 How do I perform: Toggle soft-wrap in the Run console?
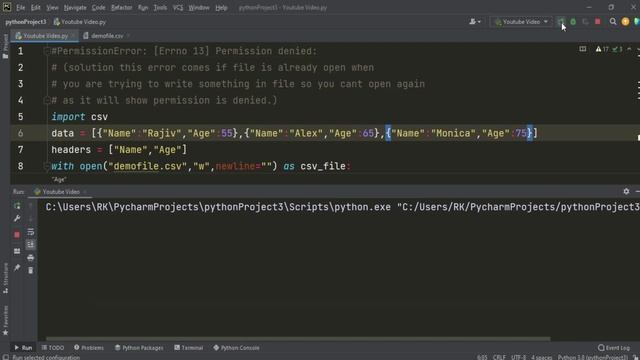pyautogui.click(x=31, y=232)
